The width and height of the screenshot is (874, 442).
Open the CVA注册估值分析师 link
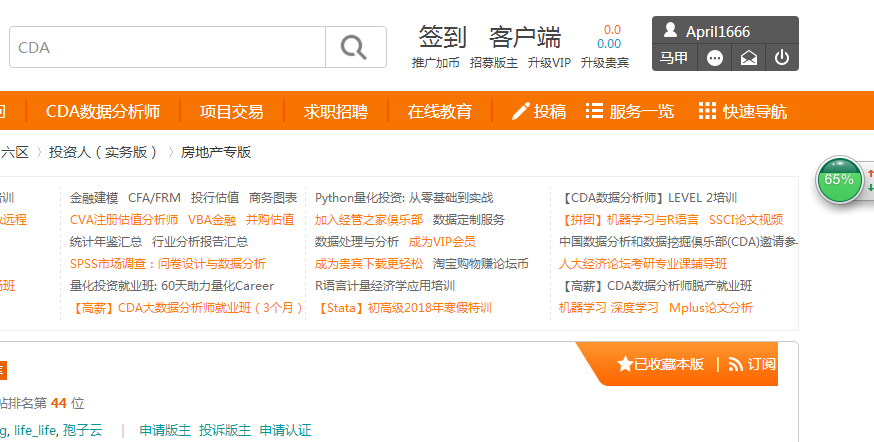pos(124,220)
